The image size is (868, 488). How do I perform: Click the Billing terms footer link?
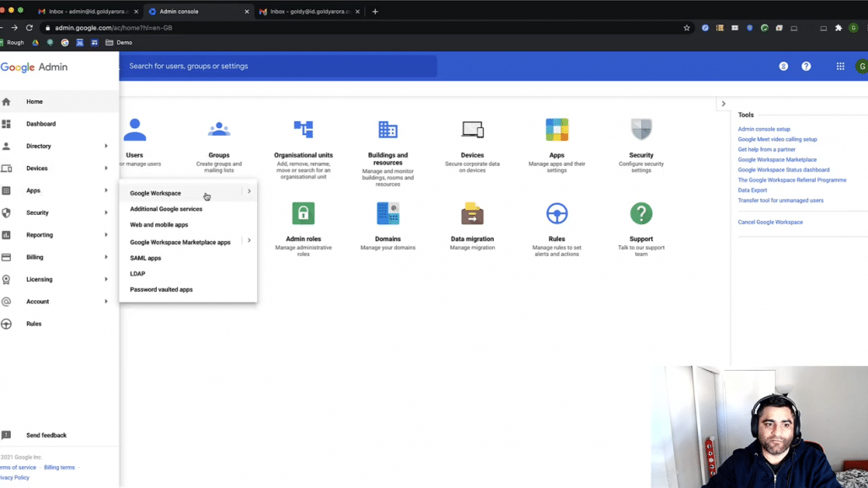(x=59, y=468)
